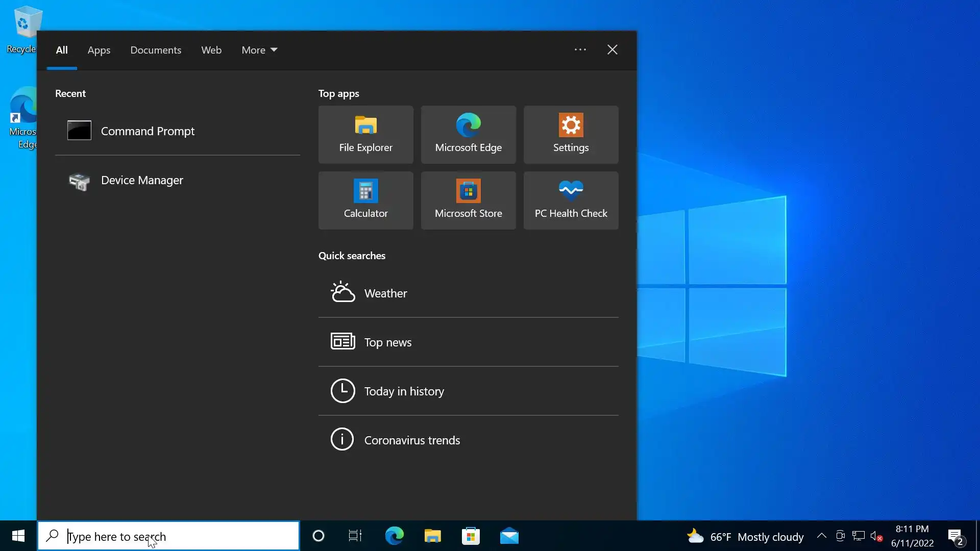980x551 pixels.
Task: Launch the Microsoft Store tile
Action: pos(468,201)
